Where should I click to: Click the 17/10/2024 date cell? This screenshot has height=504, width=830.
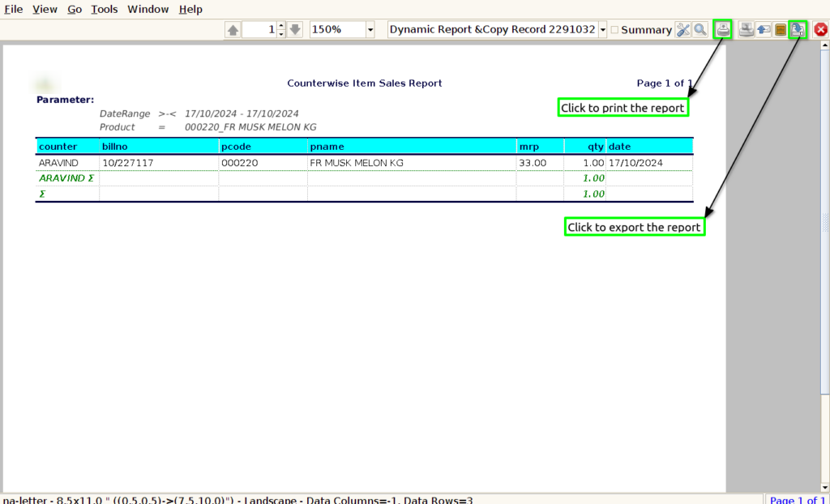(649, 163)
